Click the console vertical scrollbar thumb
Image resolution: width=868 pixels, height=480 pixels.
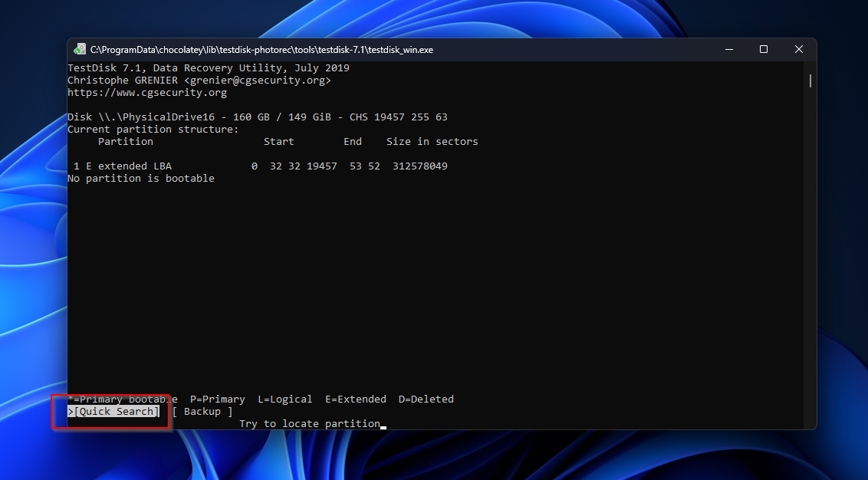click(810, 81)
